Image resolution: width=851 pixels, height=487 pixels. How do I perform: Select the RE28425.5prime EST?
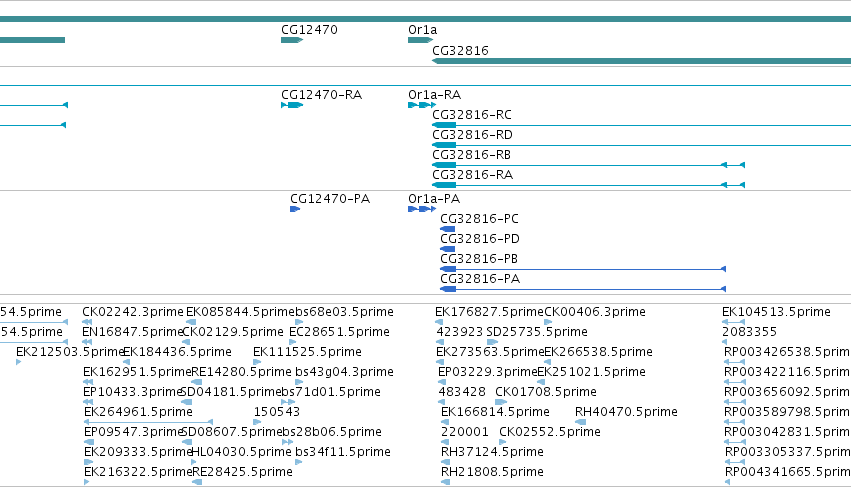click(198, 482)
